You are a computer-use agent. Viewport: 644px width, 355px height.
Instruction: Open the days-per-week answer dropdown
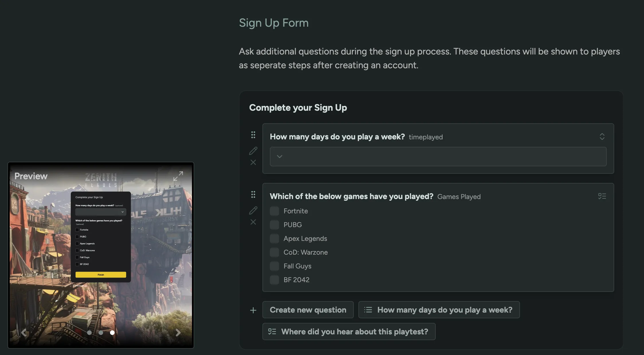coord(438,157)
